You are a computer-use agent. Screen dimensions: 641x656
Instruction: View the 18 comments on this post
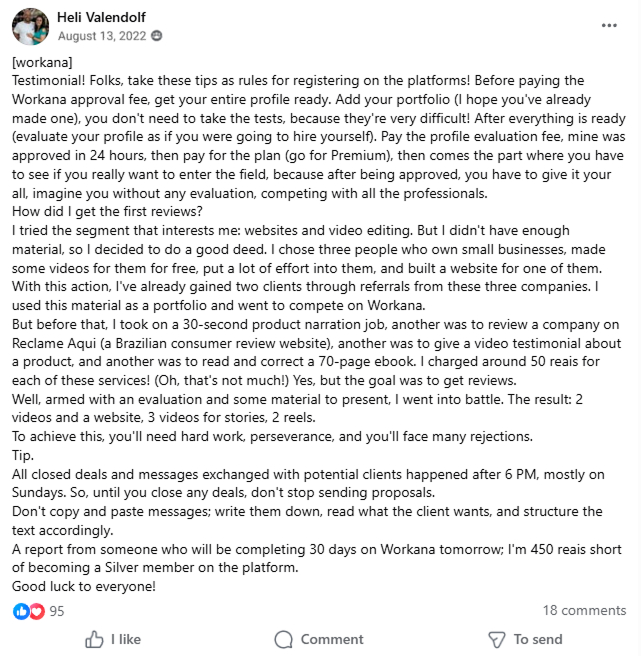[x=584, y=610]
